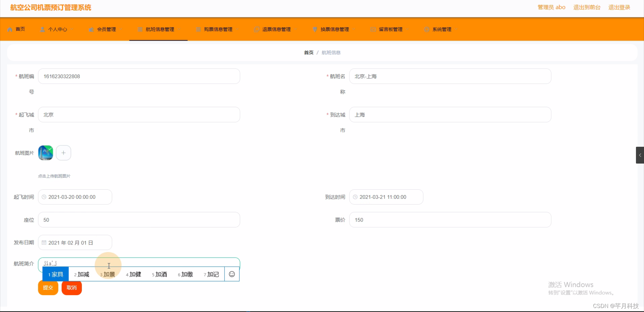644x312 pixels.
Task: Select IME candidate 2 加减
Action: point(82,274)
